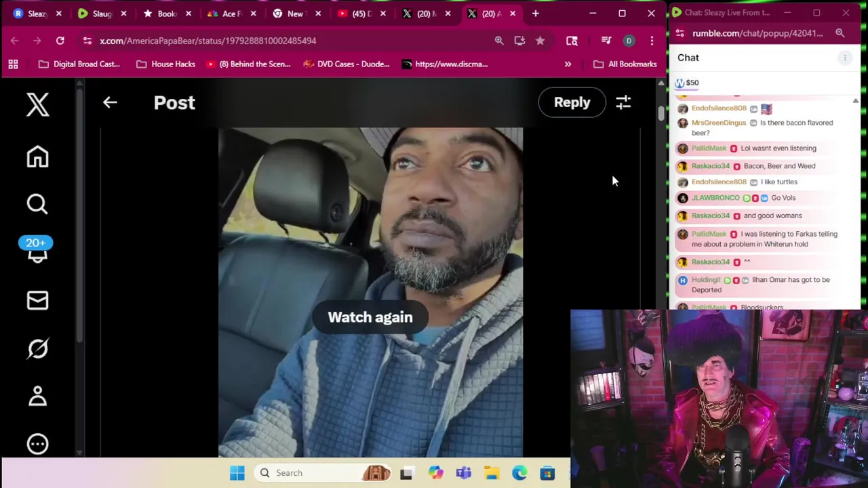Open the X logo home link
The image size is (868, 488).
[38, 104]
